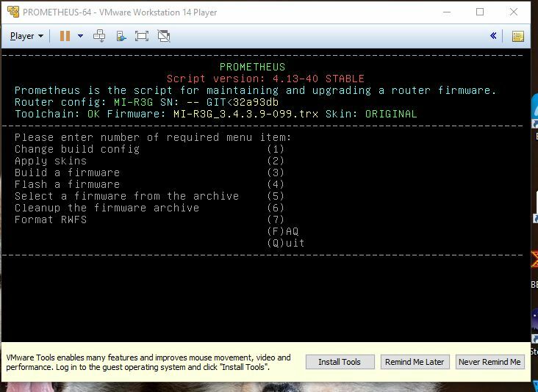Click 'Select a firmware from the archive' line
The image size is (538, 392).
point(149,196)
